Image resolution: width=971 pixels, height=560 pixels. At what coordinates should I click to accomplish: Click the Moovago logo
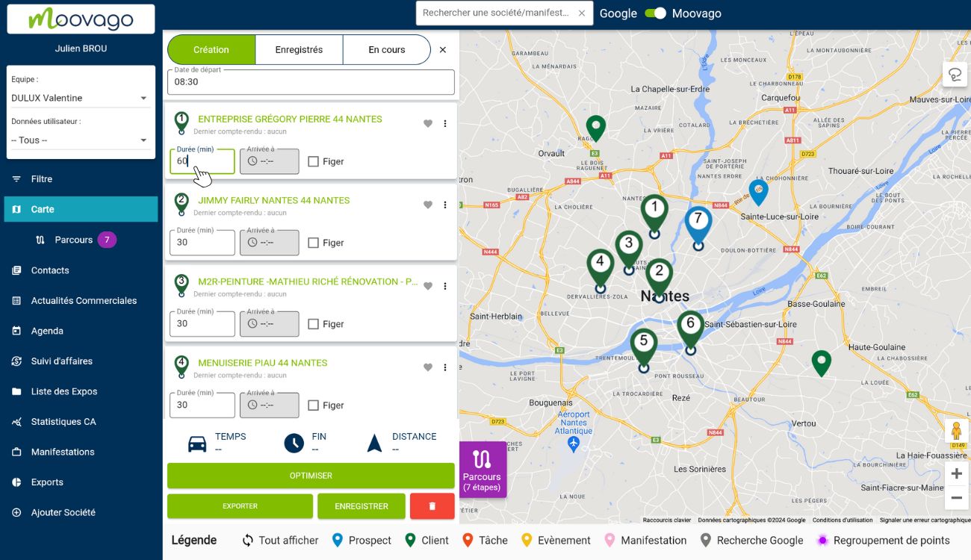pyautogui.click(x=81, y=19)
